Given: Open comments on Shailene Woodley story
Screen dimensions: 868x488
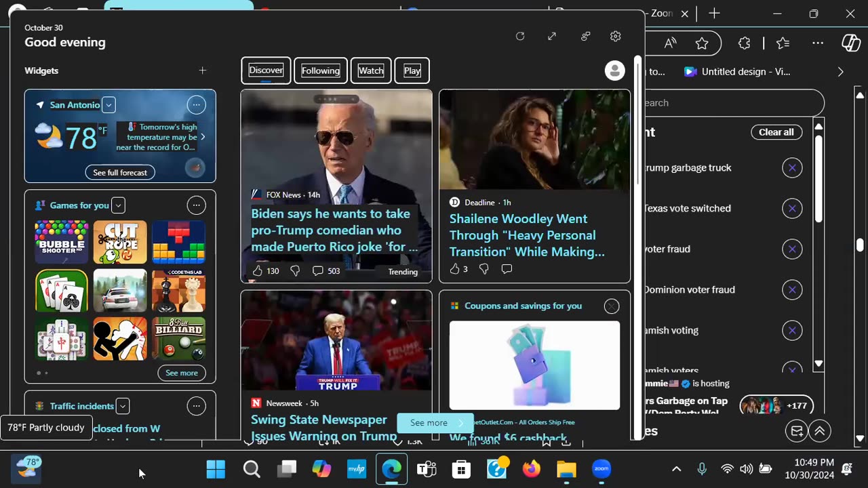Looking at the screenshot, I should (x=507, y=269).
